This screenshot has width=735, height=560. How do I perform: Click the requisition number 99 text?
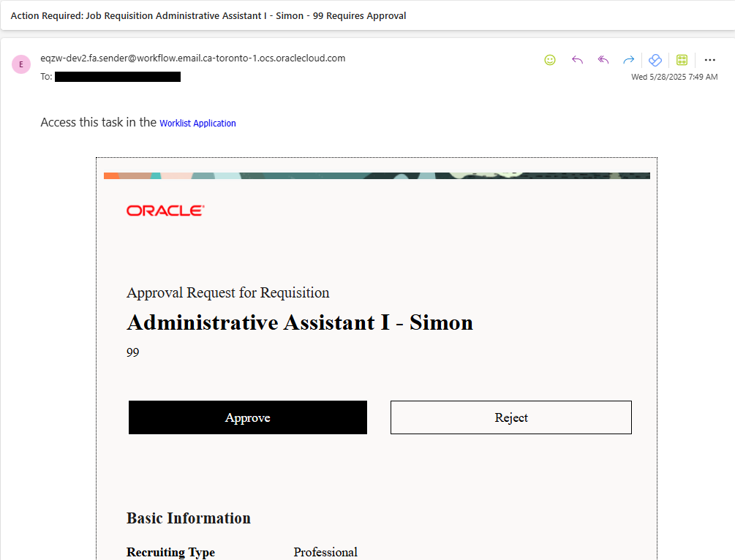(x=132, y=352)
